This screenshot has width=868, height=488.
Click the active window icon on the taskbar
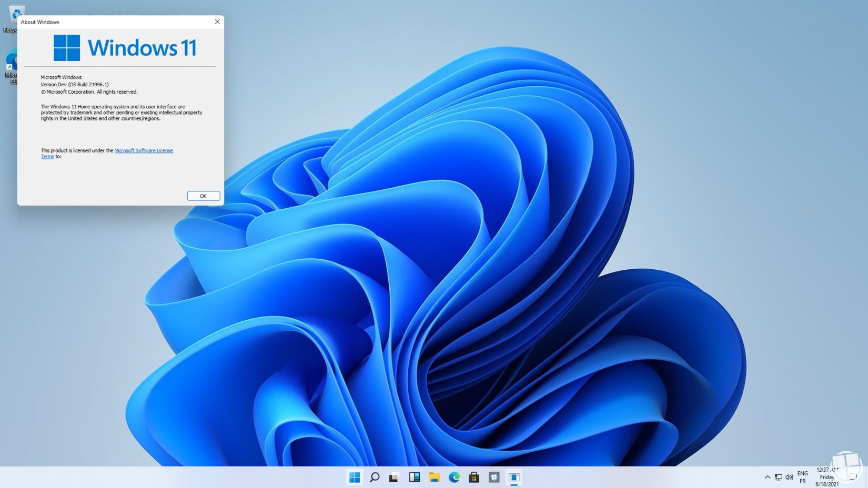(x=514, y=477)
